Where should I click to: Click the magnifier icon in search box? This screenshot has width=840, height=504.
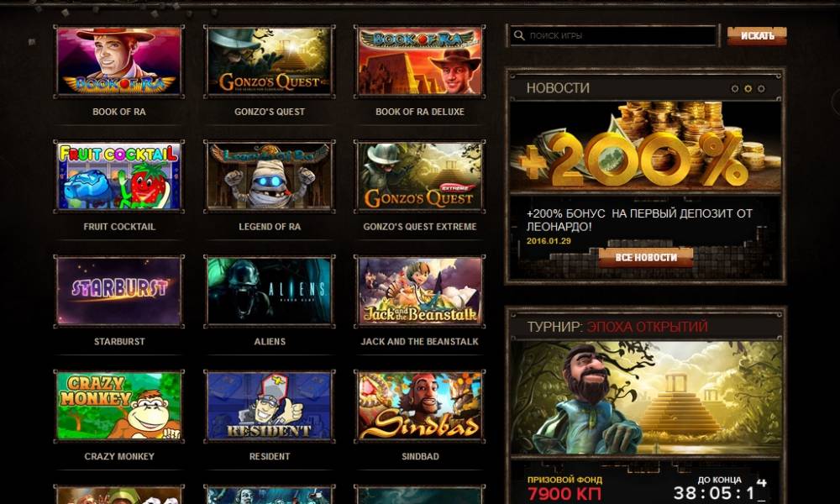[518, 36]
